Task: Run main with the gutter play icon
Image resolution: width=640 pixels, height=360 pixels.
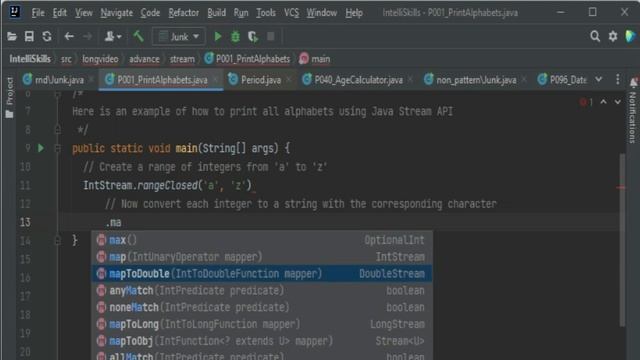Action: tap(41, 148)
